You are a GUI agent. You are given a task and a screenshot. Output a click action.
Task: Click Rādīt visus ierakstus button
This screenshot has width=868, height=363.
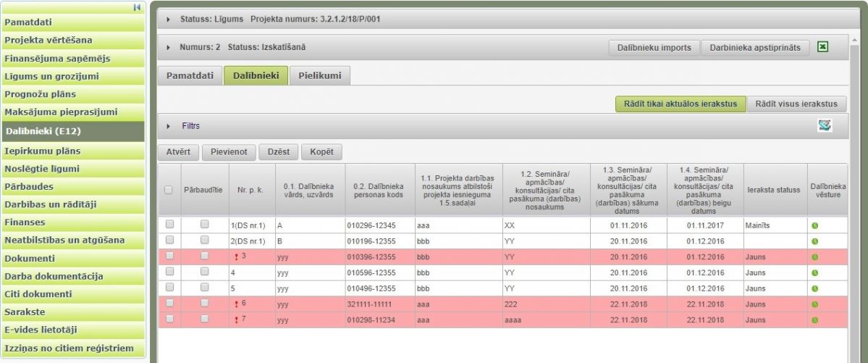pos(796,104)
